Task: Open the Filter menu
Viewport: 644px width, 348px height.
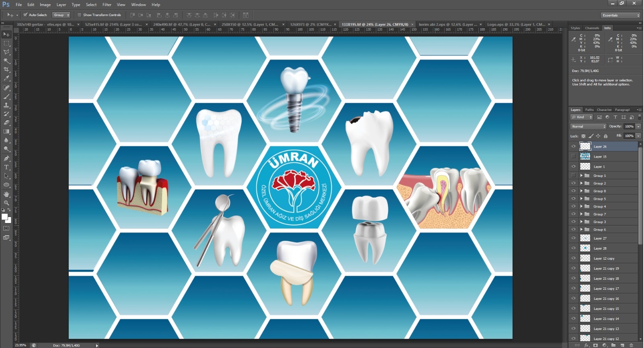Action: pos(107,5)
